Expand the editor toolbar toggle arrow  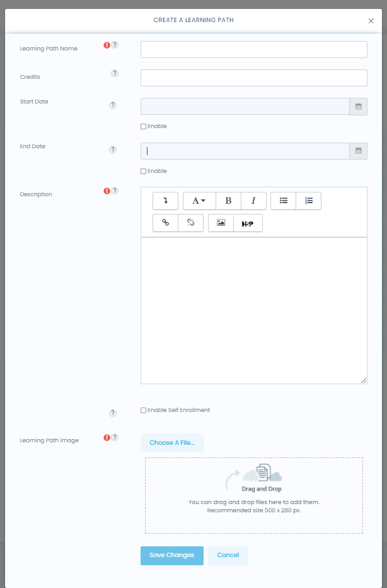tap(166, 201)
